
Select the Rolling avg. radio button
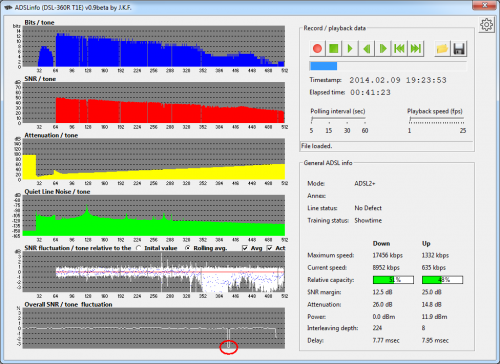coord(188,248)
